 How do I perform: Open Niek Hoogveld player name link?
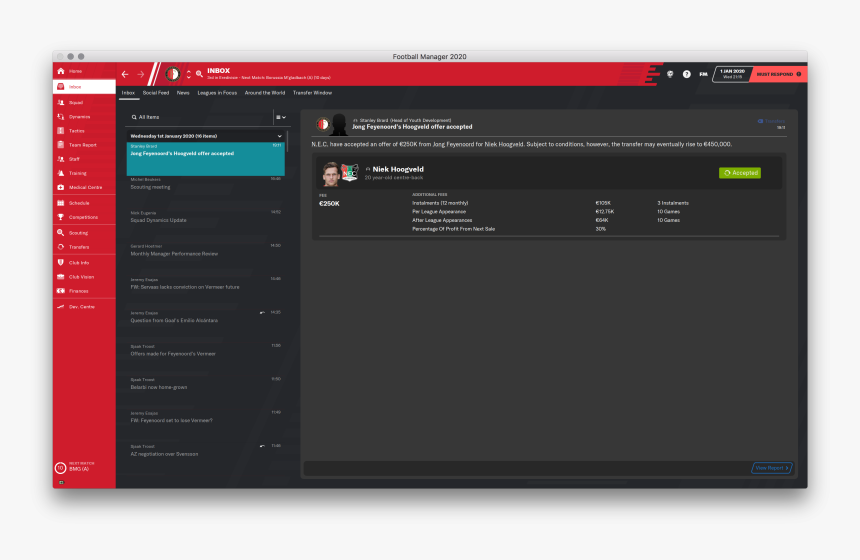click(398, 169)
